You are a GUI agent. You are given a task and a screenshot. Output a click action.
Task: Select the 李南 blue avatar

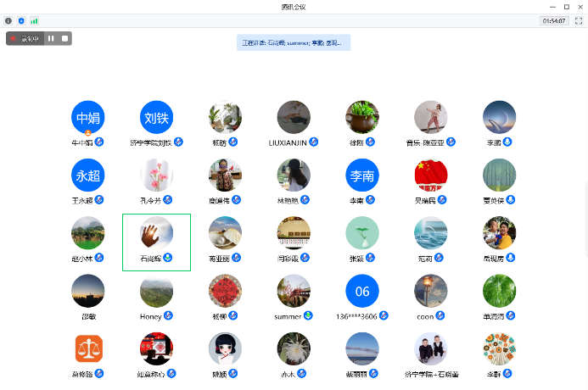tap(362, 175)
